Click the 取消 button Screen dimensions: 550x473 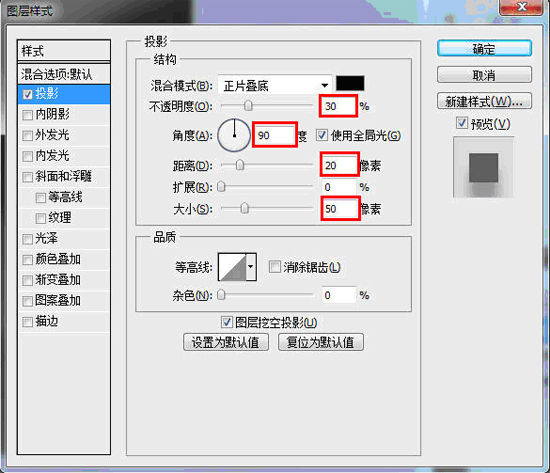pyautogui.click(x=484, y=75)
